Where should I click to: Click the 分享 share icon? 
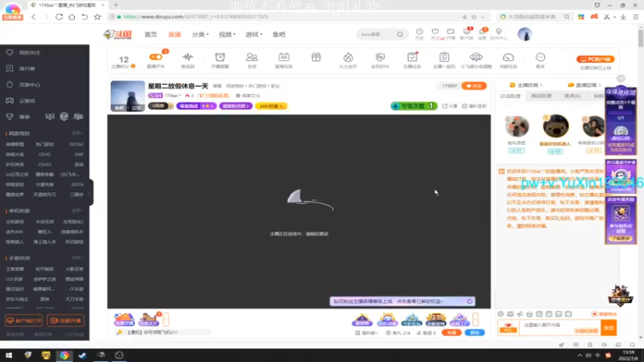click(x=450, y=106)
